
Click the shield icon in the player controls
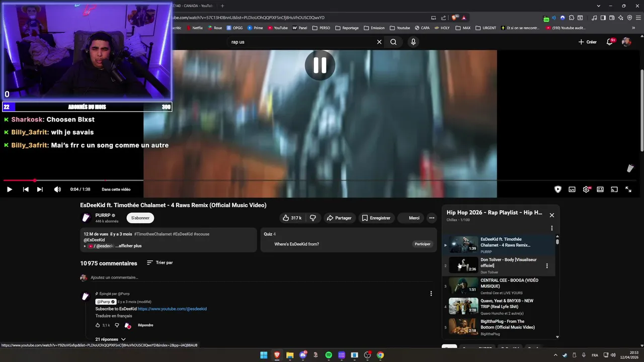(558, 190)
